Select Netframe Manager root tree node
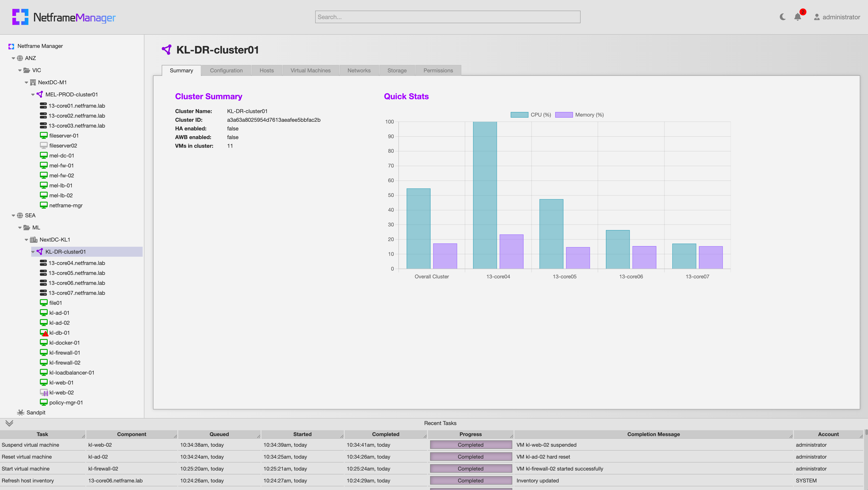This screenshot has width=868, height=490. click(40, 46)
